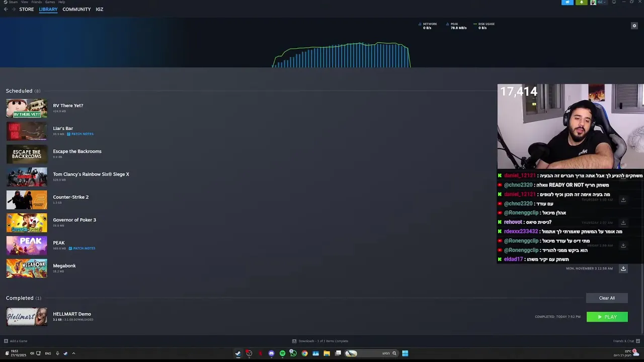Open the Photos app taskbar icon
644x362 pixels.
[x=315, y=353]
